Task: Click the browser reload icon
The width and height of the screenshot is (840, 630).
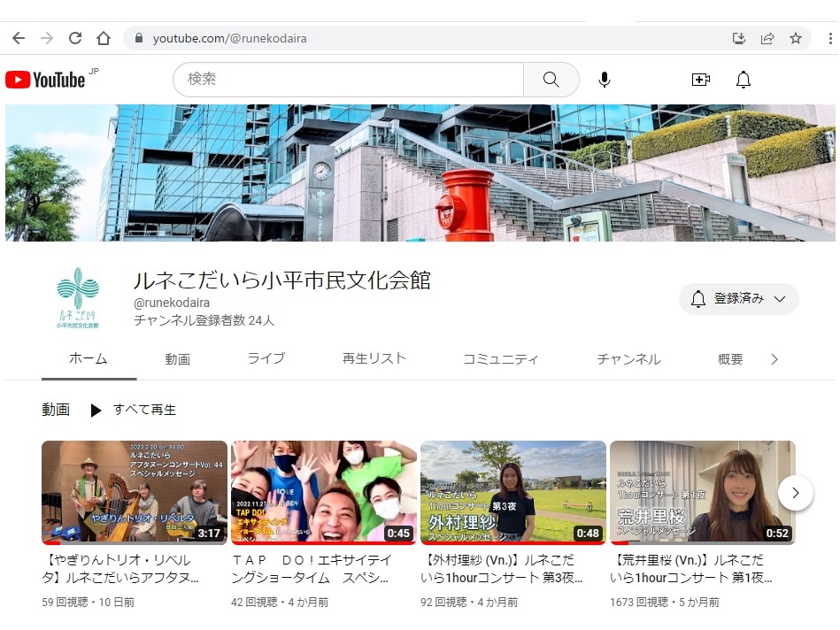Action: (75, 38)
